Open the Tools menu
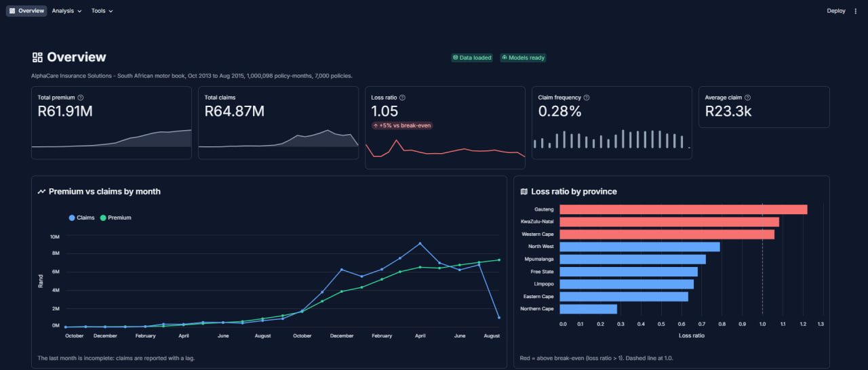Image resolution: width=868 pixels, height=370 pixels. (x=102, y=11)
